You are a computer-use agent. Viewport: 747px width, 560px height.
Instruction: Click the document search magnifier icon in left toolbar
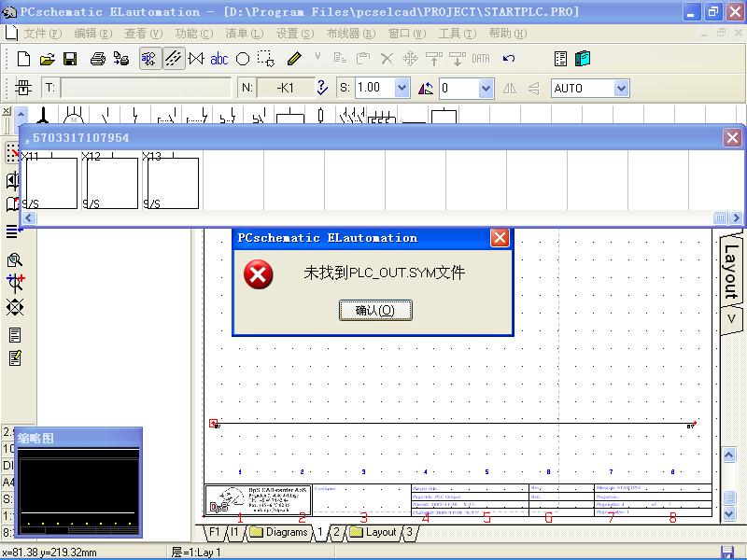click(x=15, y=260)
